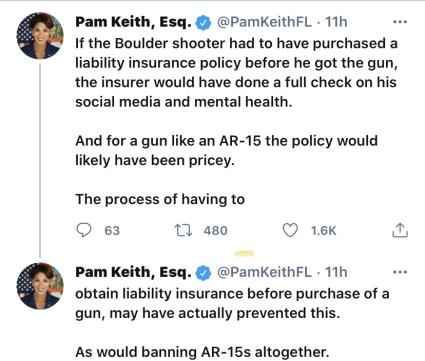Screen dimensions: 425x361
Task: View the 480 retweets count
Action: click(x=215, y=231)
